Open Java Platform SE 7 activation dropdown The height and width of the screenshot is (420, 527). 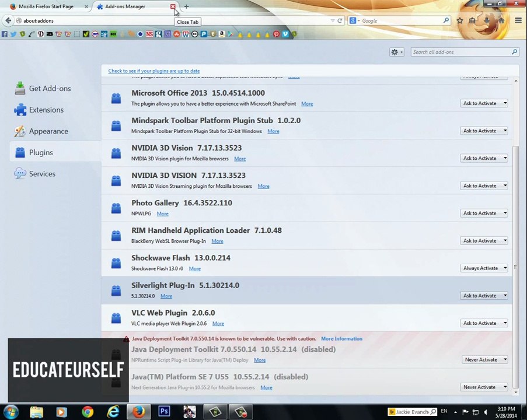tap(484, 387)
